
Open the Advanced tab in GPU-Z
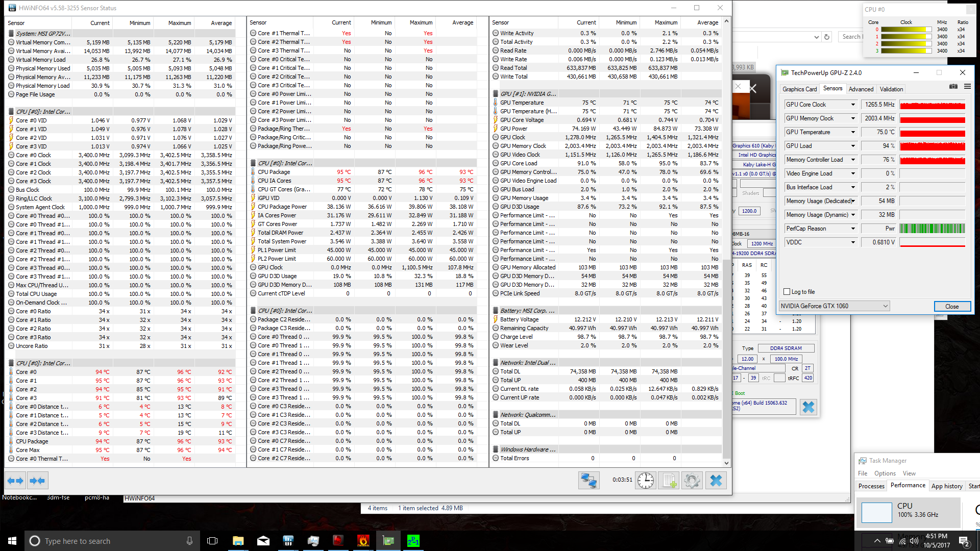[x=861, y=89]
